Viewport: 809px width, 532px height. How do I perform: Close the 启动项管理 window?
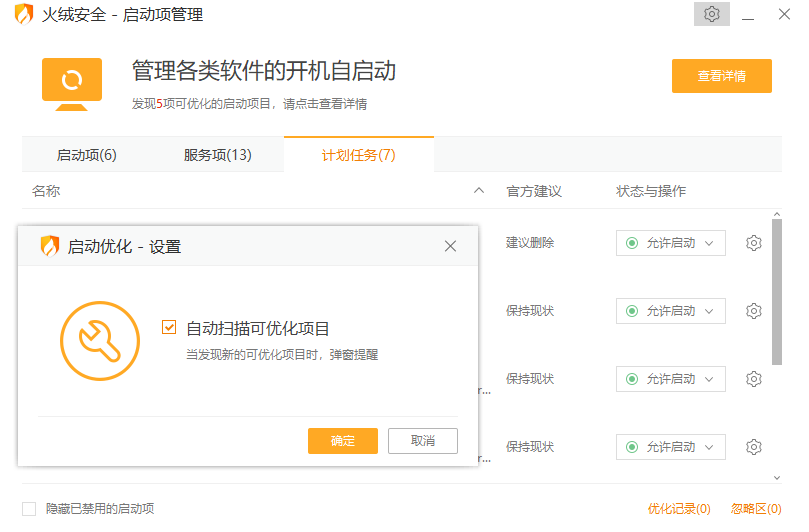[x=784, y=14]
